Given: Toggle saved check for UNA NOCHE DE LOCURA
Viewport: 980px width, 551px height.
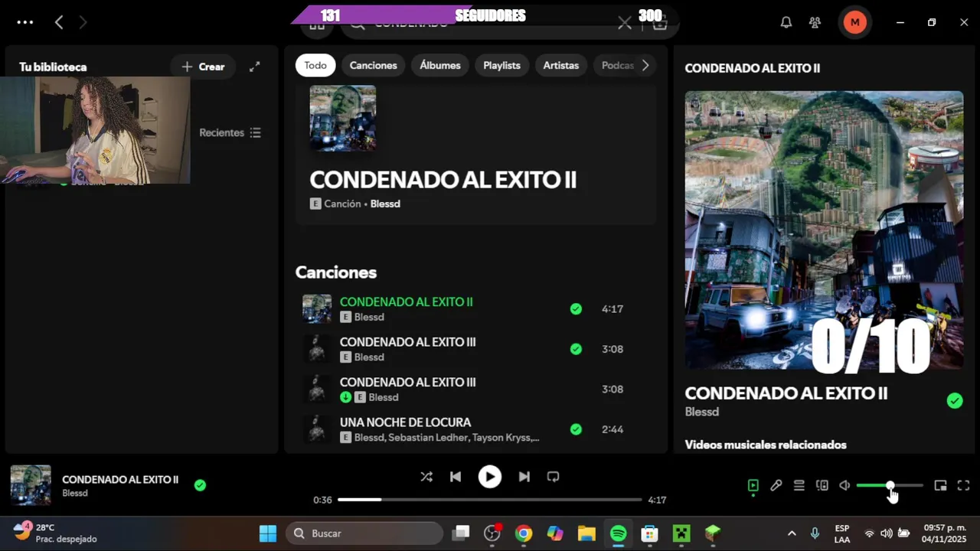Looking at the screenshot, I should (x=576, y=429).
